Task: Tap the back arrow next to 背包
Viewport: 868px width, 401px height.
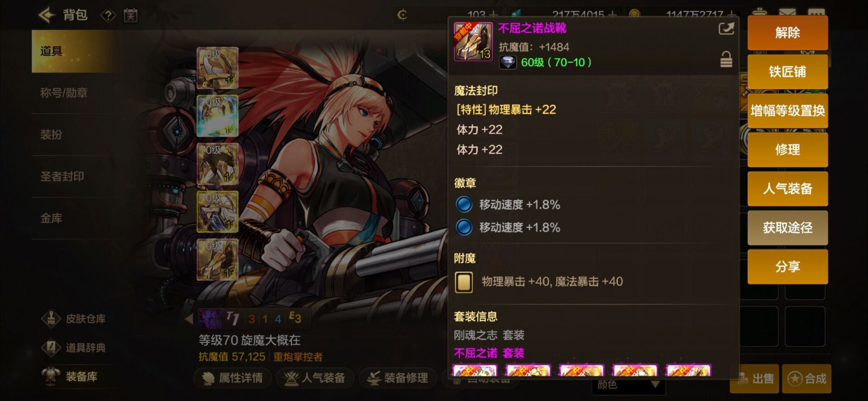Action: click(47, 15)
